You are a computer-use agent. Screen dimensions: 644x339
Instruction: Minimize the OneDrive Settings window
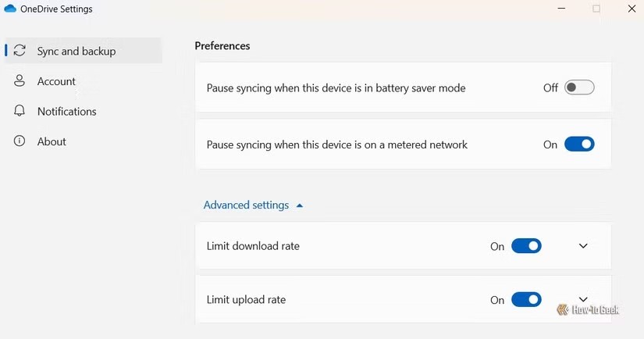[x=562, y=9]
